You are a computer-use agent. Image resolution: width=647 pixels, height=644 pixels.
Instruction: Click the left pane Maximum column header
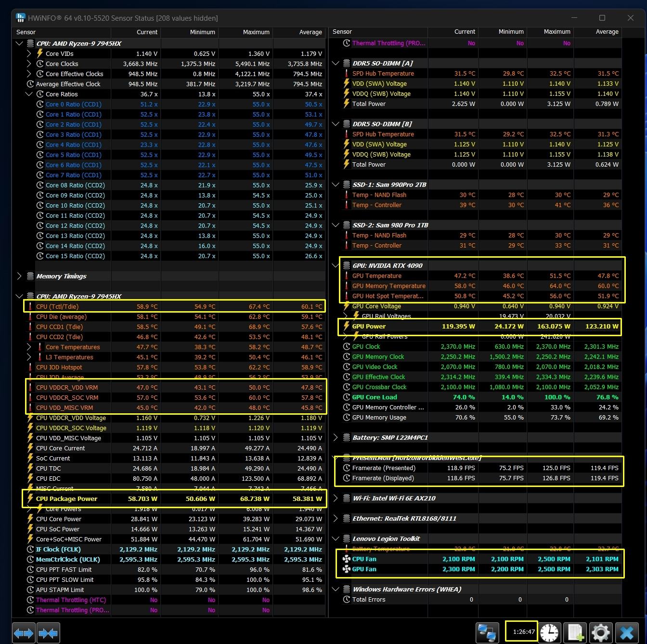(246, 32)
